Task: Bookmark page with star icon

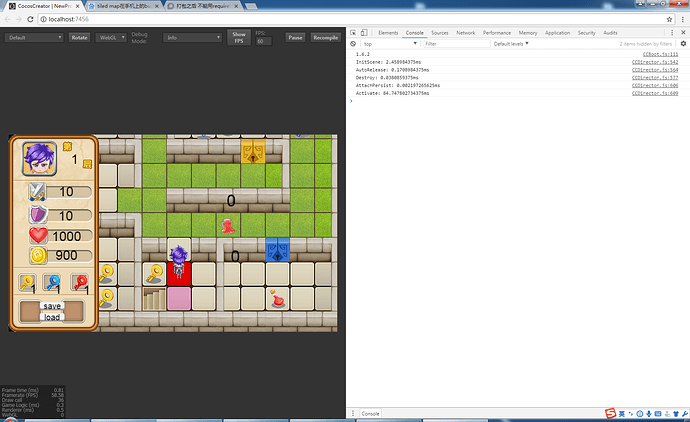Action: coord(669,19)
